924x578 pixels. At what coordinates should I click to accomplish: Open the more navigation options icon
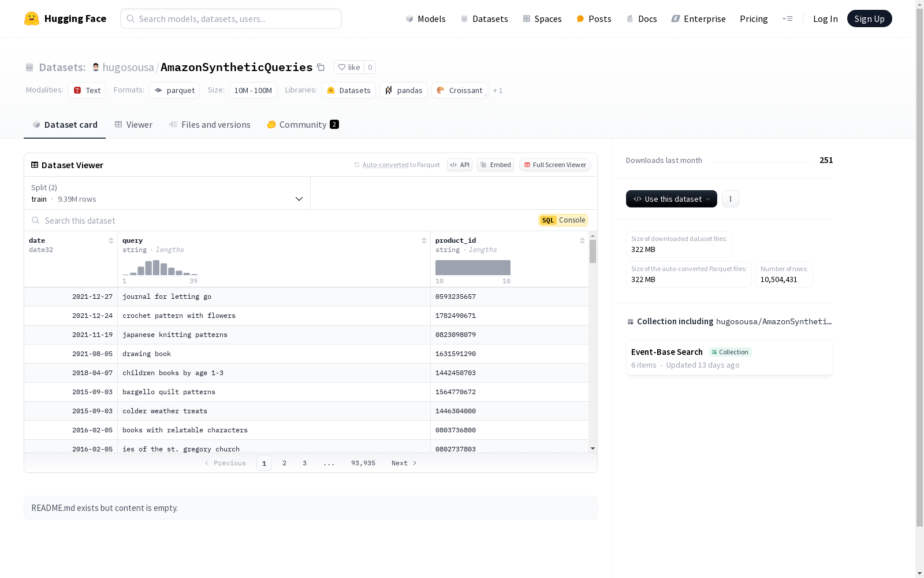(x=787, y=18)
